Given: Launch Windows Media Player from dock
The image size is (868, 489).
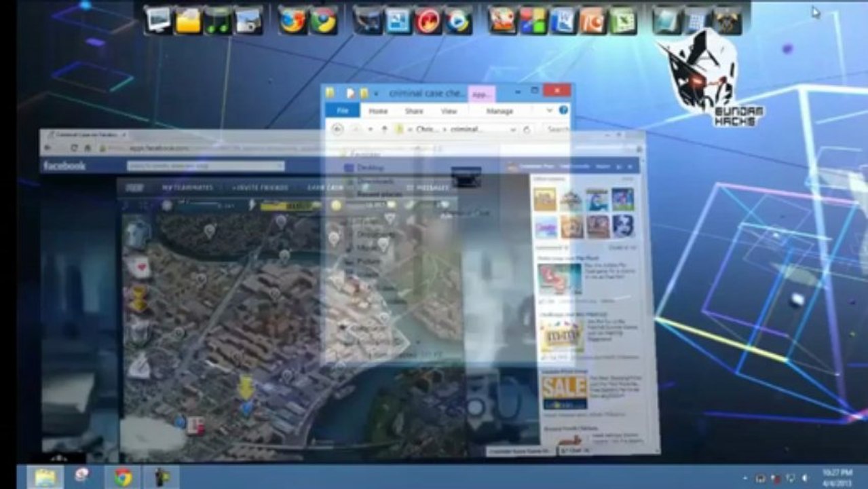Looking at the screenshot, I should point(459,20).
